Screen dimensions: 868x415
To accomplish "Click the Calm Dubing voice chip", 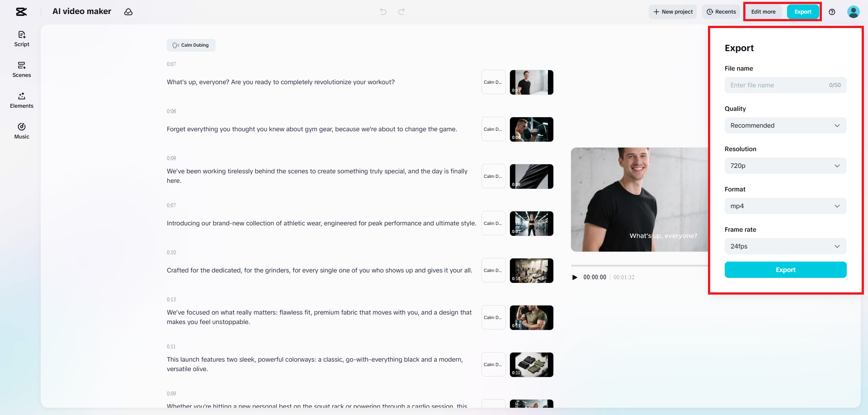I will click(191, 45).
